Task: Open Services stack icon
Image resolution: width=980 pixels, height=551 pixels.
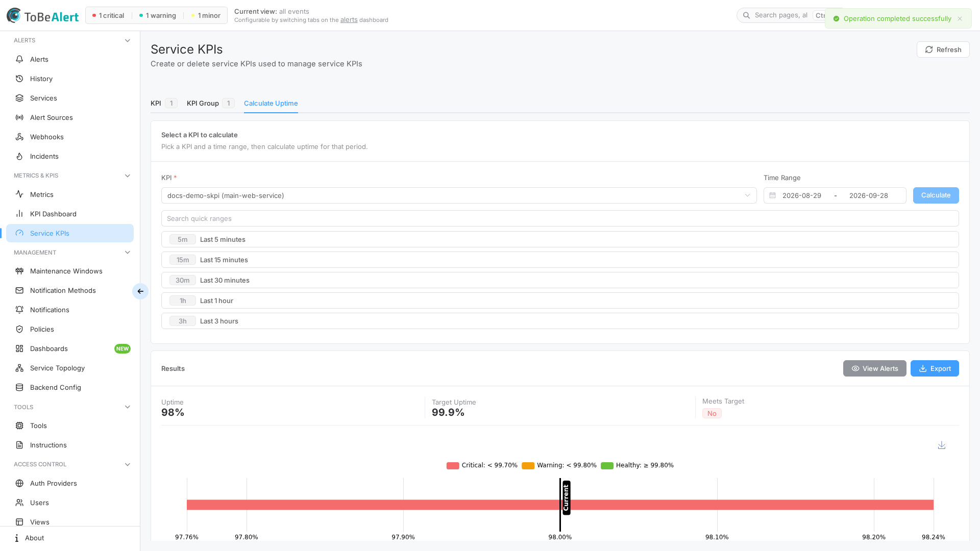Action: [19, 98]
